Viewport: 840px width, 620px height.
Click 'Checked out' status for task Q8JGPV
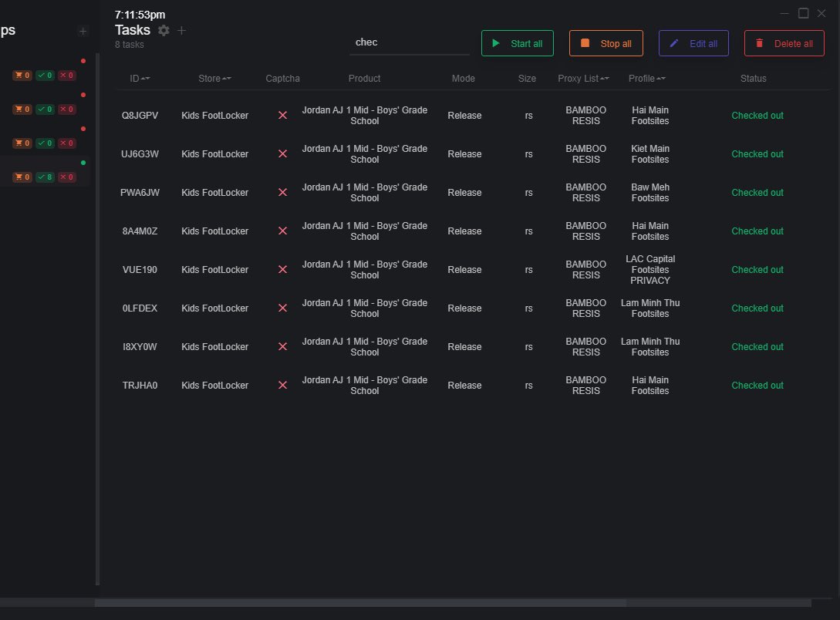point(757,115)
